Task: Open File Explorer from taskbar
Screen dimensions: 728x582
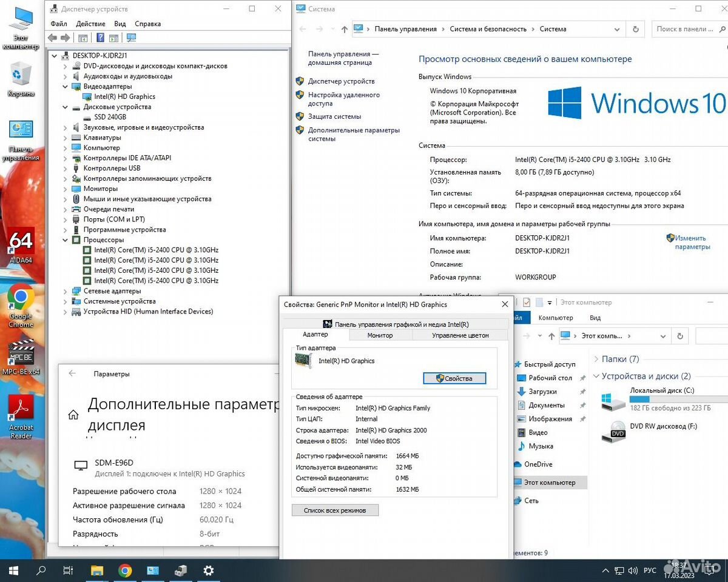Action: (97, 570)
